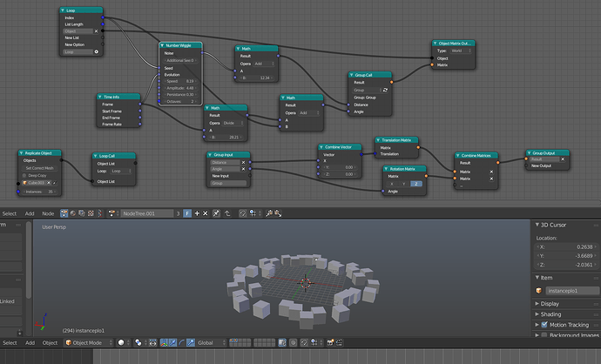Screen dimensions: 601x364
Task: Open the Object Mode dropdown
Action: (x=89, y=342)
